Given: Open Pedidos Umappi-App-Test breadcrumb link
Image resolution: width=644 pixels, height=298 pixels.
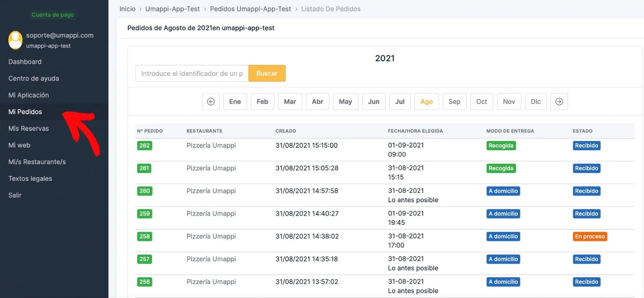Looking at the screenshot, I should 251,9.
